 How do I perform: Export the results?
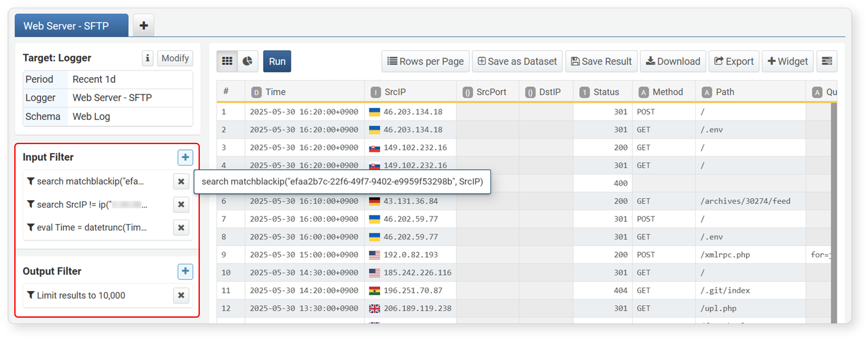point(733,61)
